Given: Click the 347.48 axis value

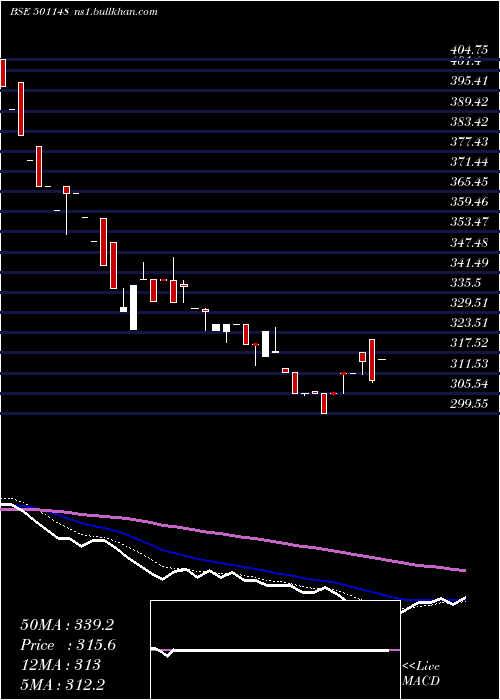Looking at the screenshot, I should (469, 242).
